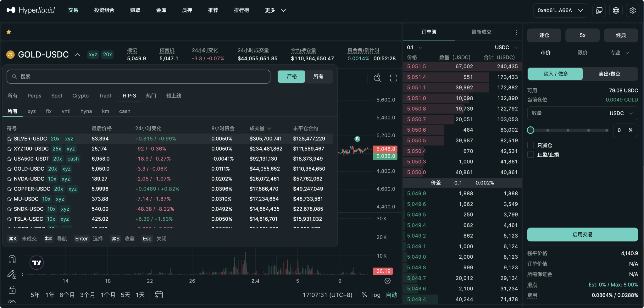Click the favorite star next to SILVER-USDC

(x=8, y=139)
